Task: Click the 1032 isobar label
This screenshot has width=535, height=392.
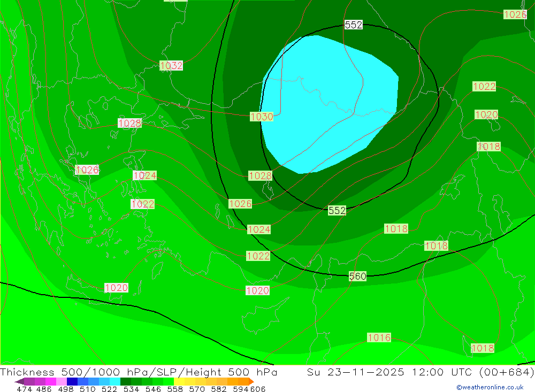Action: (171, 65)
